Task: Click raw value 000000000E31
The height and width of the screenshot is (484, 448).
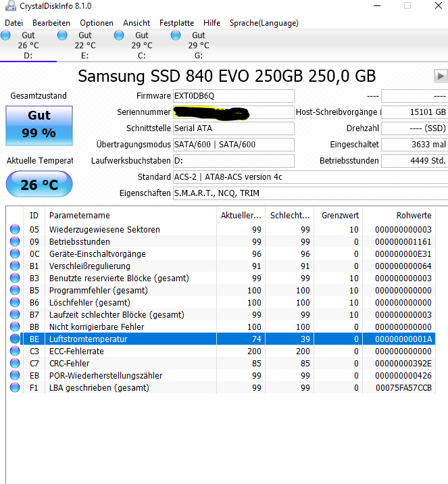Action: [403, 254]
